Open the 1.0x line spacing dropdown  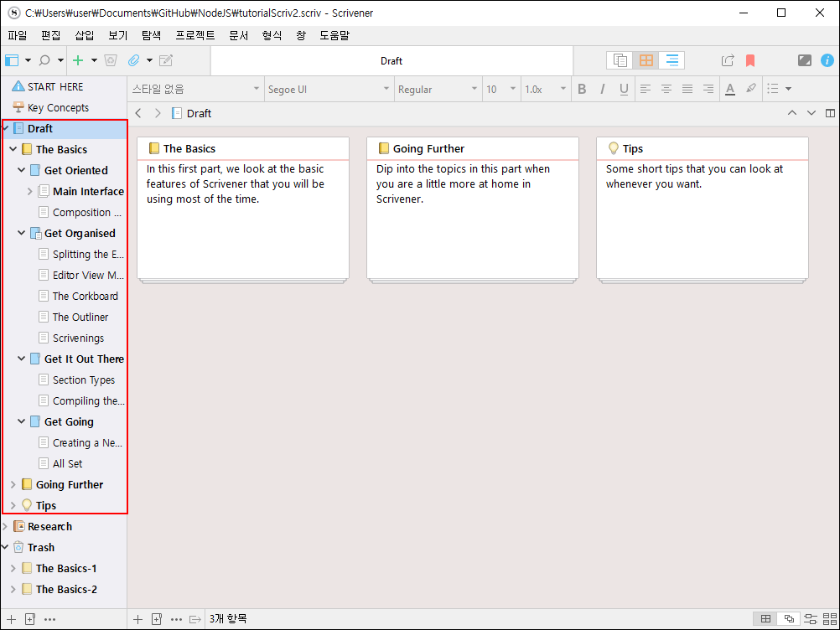545,89
